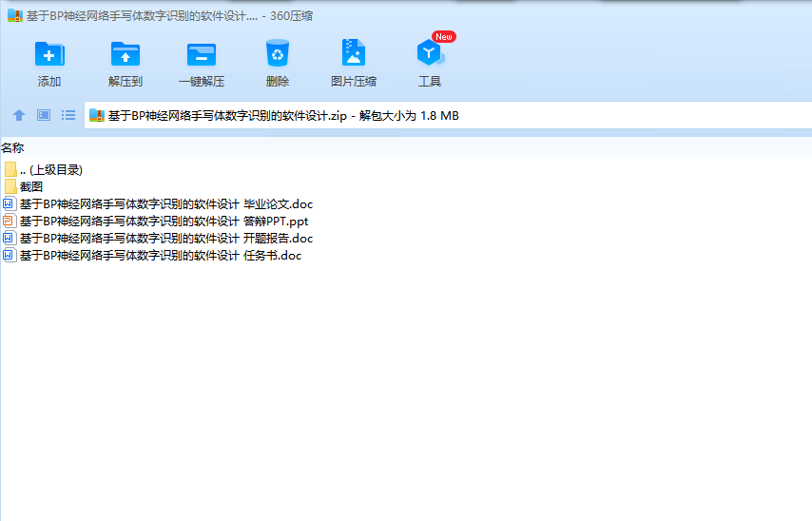Click the 360压缩 app icon in the title bar

15,15
